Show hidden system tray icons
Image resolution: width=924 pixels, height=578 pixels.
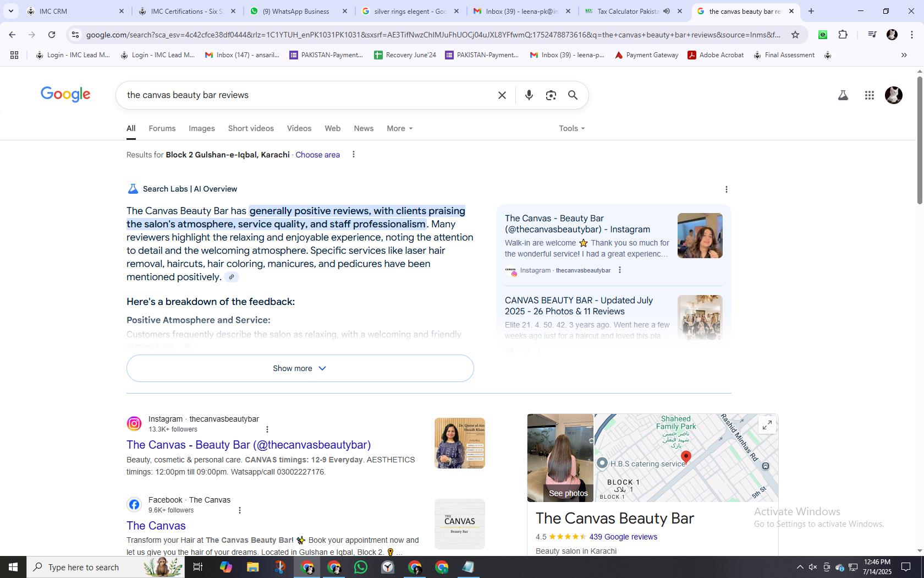pos(800,567)
